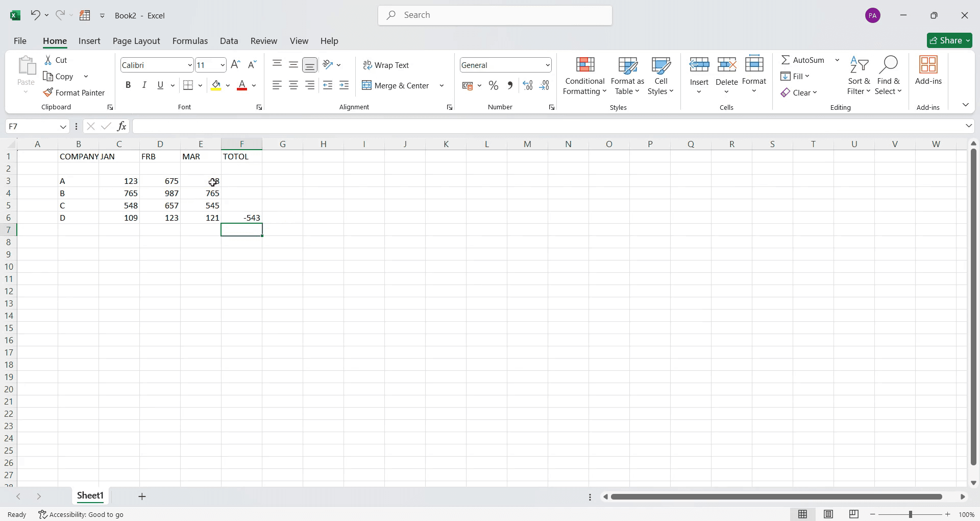The image size is (980, 521).
Task: Collapse the ribbon using the chevron
Action: [965, 105]
